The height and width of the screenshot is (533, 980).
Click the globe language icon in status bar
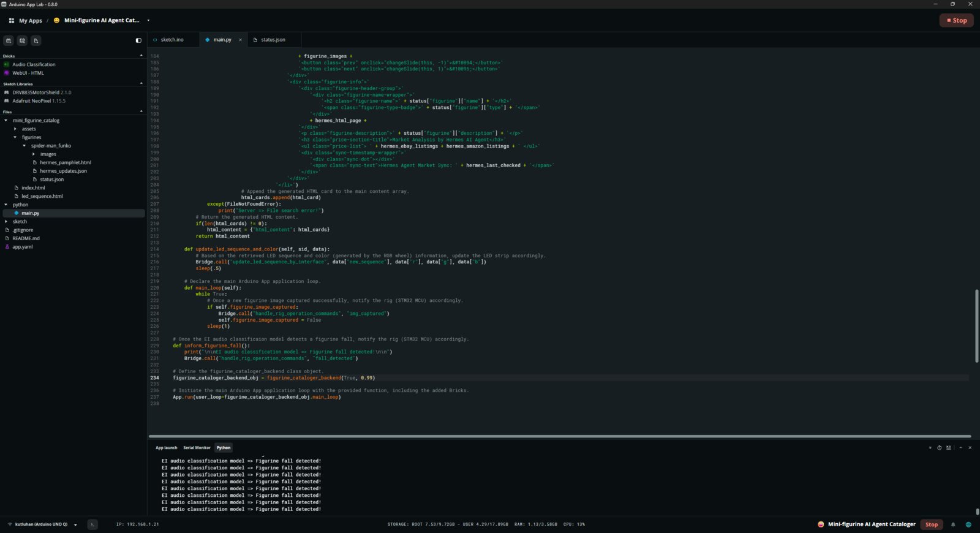(x=968, y=524)
